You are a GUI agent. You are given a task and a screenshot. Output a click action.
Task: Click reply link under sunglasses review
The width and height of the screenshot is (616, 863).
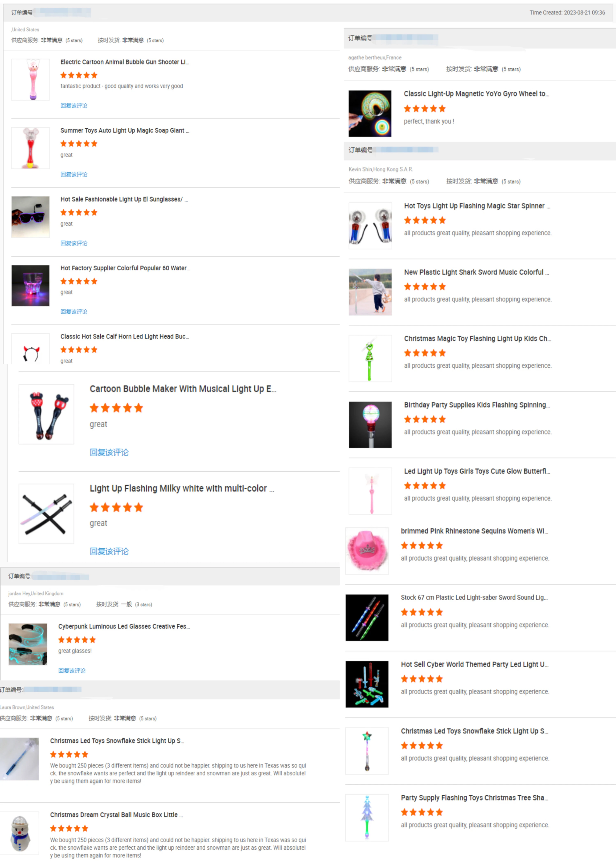coord(74,243)
